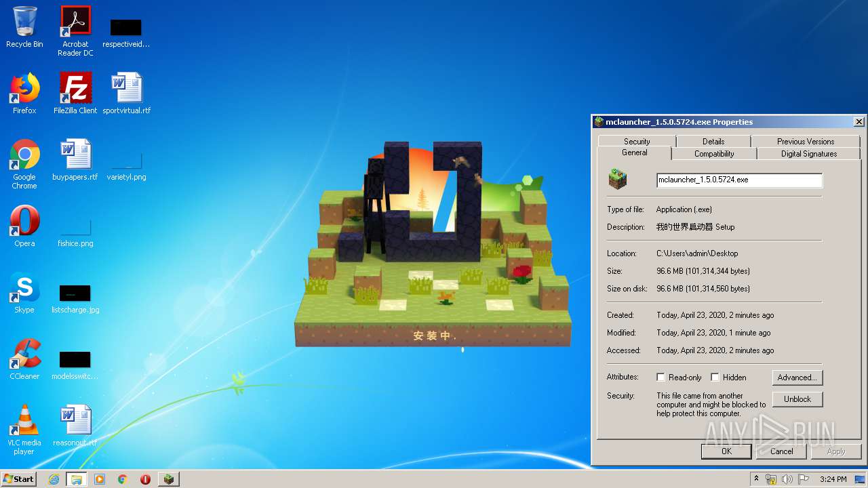This screenshot has height=488, width=868.
Task: Switch to the Security tab
Action: tap(637, 141)
